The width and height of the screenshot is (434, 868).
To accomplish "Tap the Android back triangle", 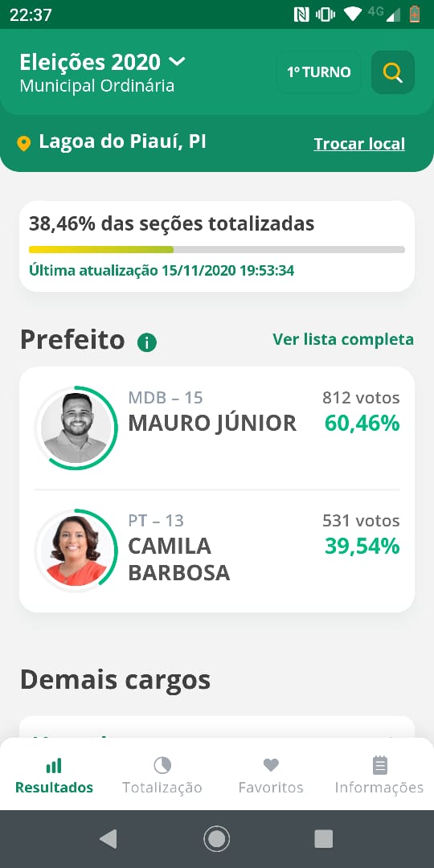I will coord(108,839).
